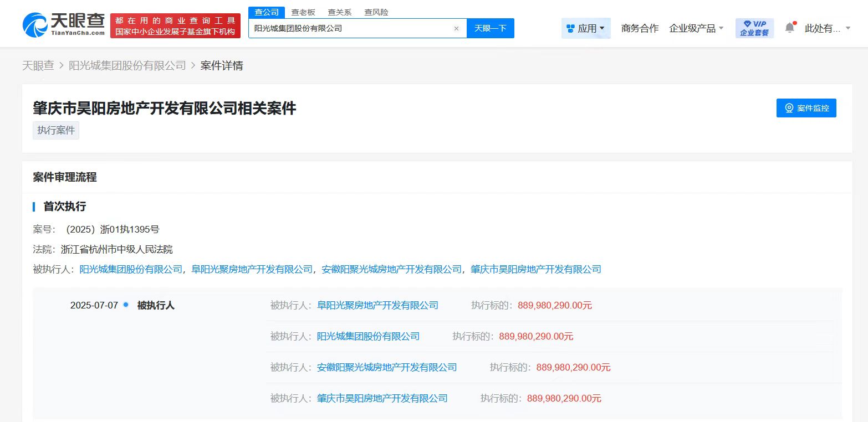Click the red promo banner 都在用的商业查询工具
The height and width of the screenshot is (422, 868).
(175, 25)
